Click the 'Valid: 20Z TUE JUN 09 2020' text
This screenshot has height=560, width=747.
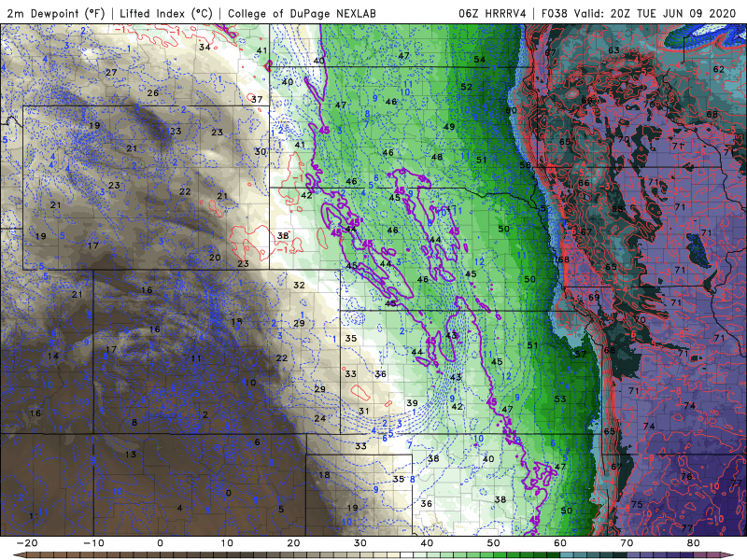coord(655,14)
